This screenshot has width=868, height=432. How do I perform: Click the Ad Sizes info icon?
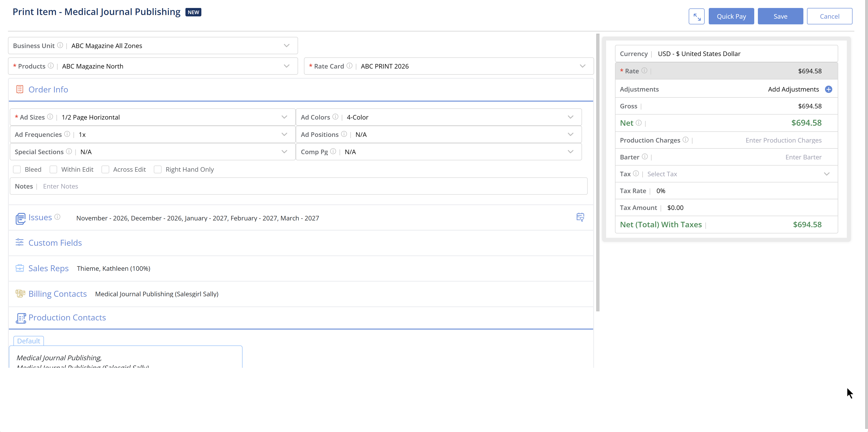(x=50, y=117)
